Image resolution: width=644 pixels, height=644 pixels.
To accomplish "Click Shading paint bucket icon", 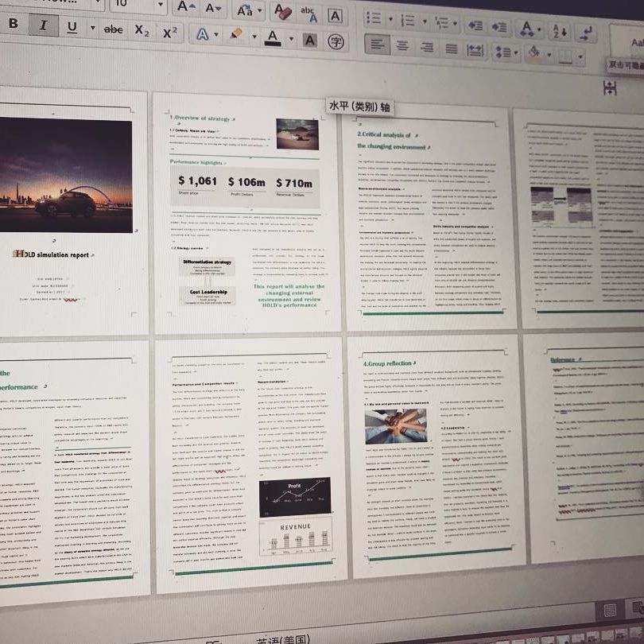I will pos(534,54).
